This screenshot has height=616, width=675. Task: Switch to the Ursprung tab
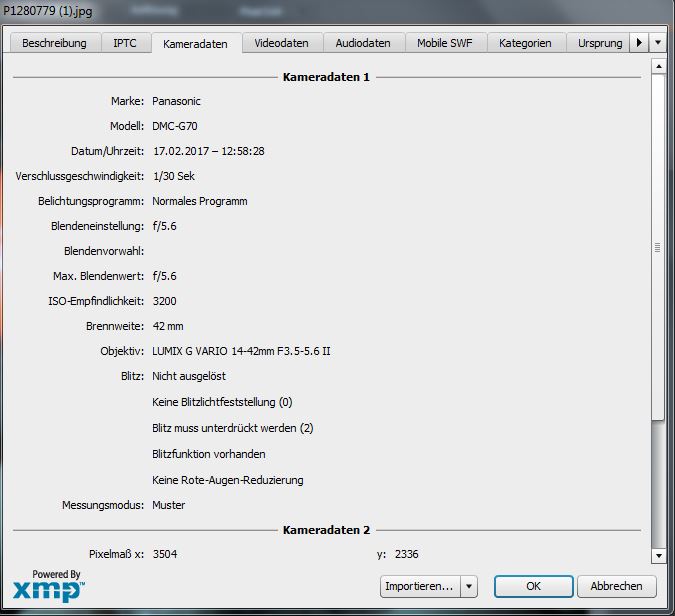pyautogui.click(x=600, y=43)
